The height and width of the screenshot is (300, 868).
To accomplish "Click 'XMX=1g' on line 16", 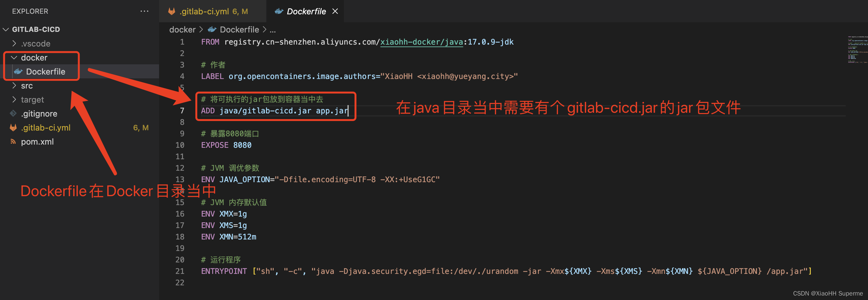I will click(233, 214).
